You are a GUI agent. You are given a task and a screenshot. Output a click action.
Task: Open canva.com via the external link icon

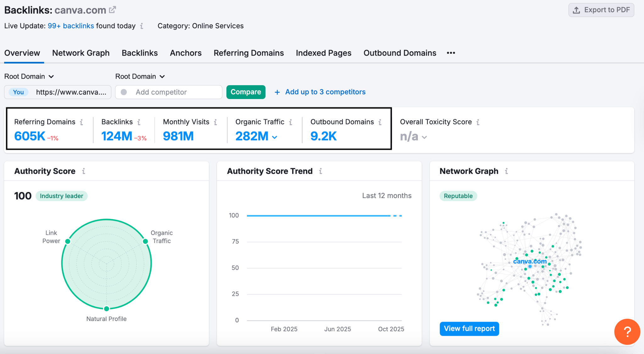(x=113, y=9)
